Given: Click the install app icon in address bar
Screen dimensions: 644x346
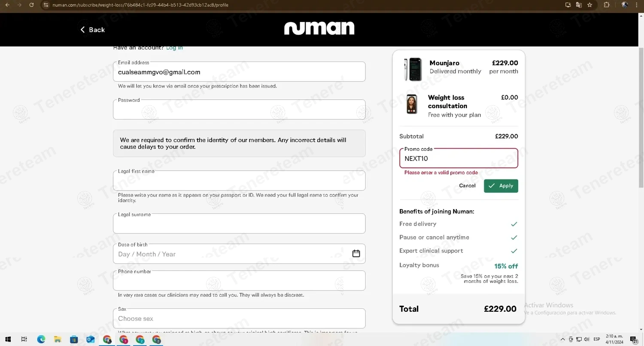Looking at the screenshot, I should 568,5.
